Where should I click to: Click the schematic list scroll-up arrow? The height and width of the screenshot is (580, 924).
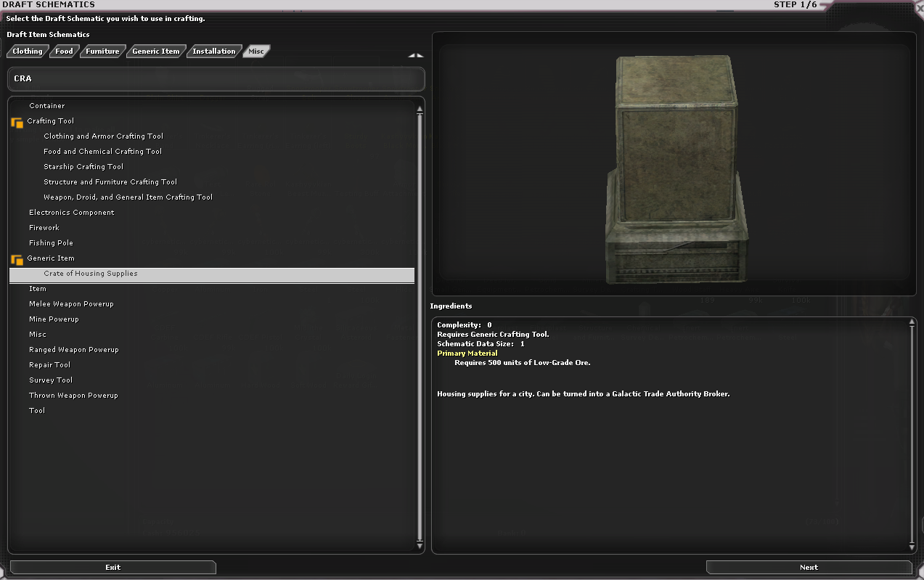tap(420, 110)
